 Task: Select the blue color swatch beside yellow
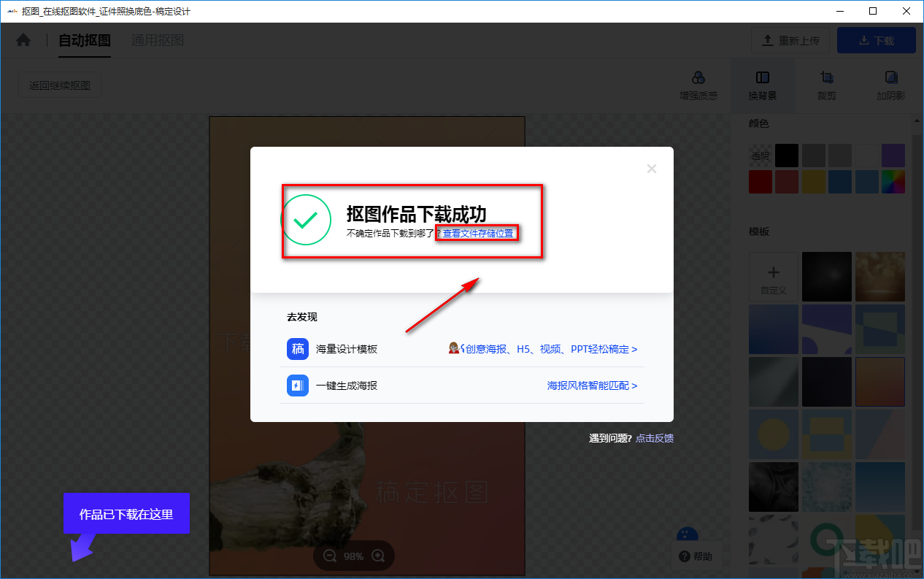[840, 182]
